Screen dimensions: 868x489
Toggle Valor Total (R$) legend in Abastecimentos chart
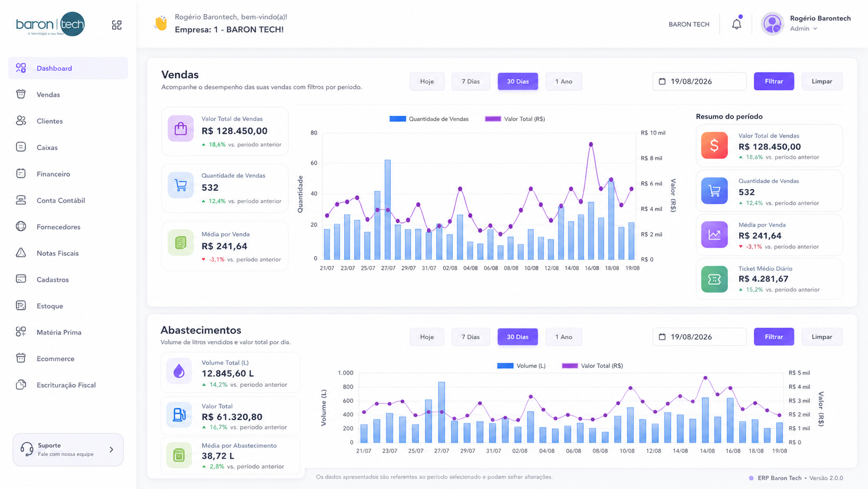point(592,366)
